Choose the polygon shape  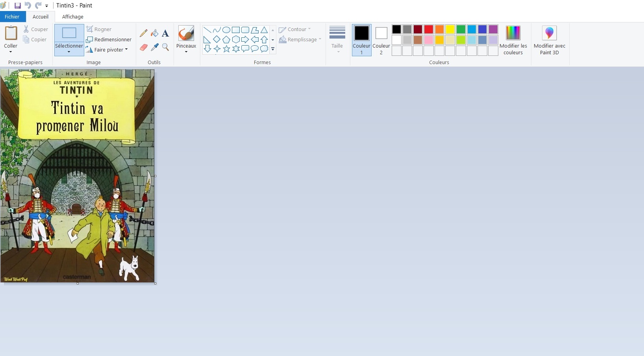click(x=255, y=30)
